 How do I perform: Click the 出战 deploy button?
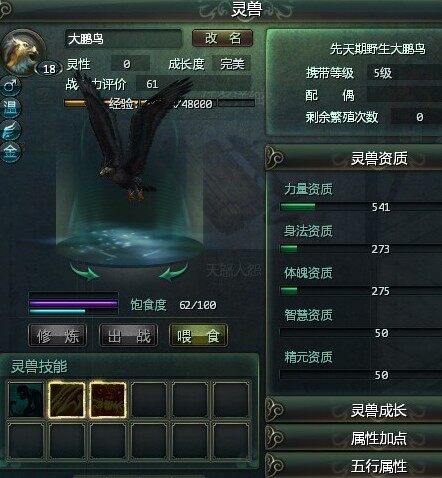[129, 336]
